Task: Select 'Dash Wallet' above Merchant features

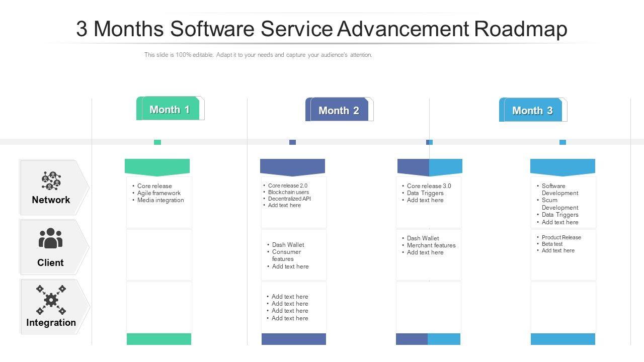Action: (x=423, y=238)
